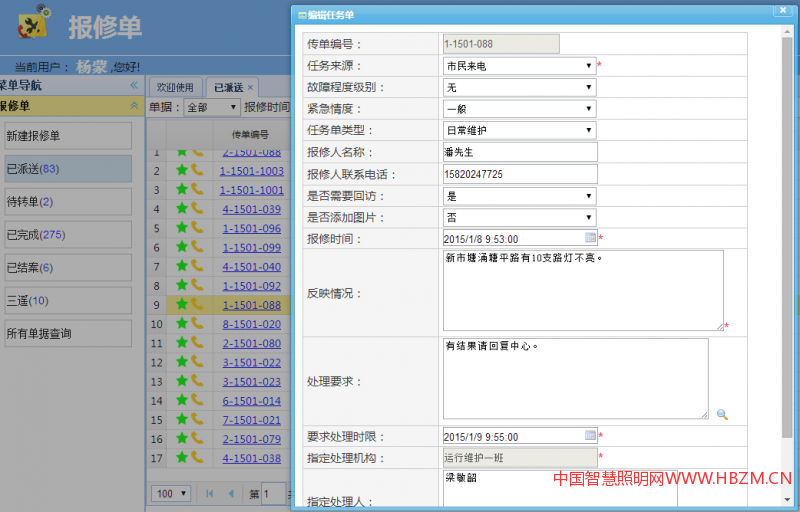Click the 指定处理人 text area with 梁敏韶

pos(560,489)
